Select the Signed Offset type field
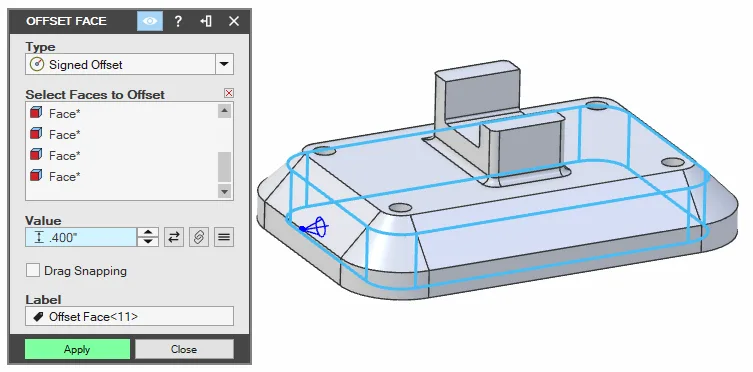Screen dimensions: 753x372 pos(120,64)
